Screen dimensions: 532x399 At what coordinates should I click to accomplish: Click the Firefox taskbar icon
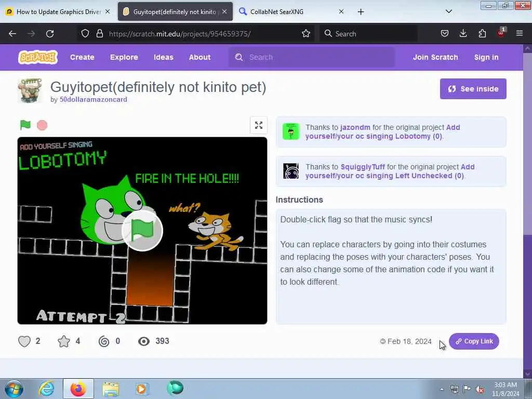(x=78, y=389)
